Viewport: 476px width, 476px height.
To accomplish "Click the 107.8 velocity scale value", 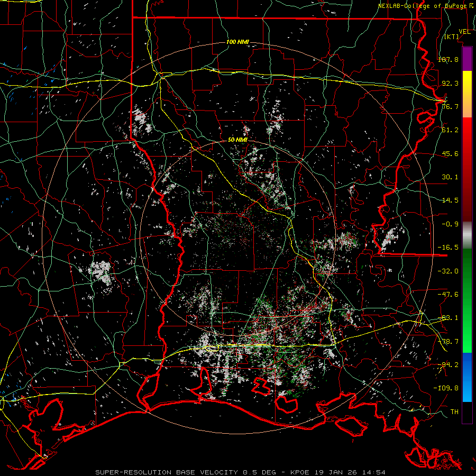I will coord(448,59).
